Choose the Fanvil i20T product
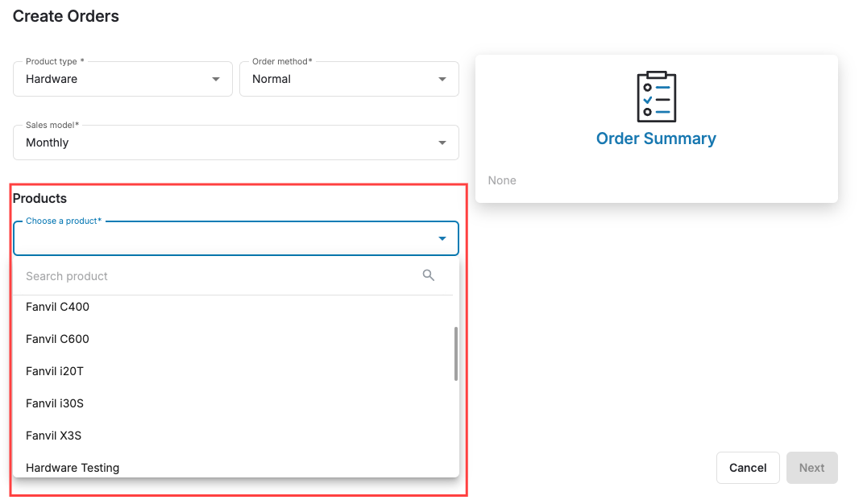 point(235,371)
